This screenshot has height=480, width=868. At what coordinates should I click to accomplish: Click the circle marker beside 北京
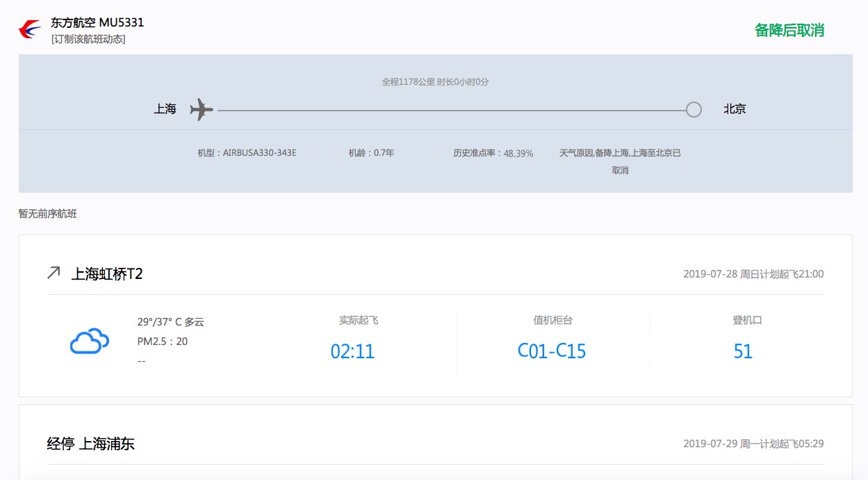coord(693,110)
